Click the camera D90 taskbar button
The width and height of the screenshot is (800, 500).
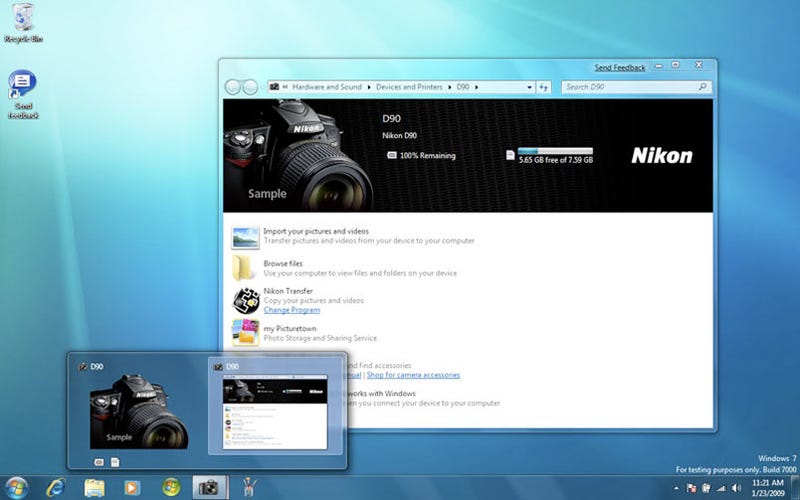pyautogui.click(x=210, y=488)
